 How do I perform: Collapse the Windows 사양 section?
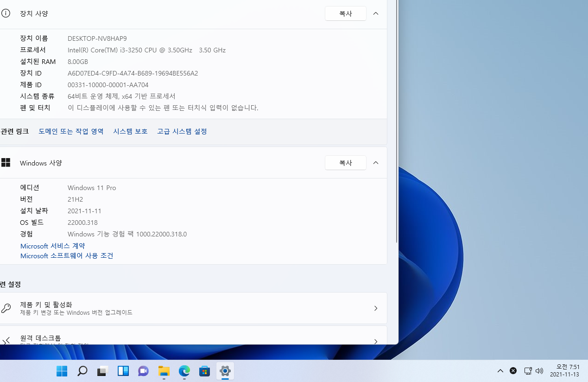pyautogui.click(x=376, y=163)
